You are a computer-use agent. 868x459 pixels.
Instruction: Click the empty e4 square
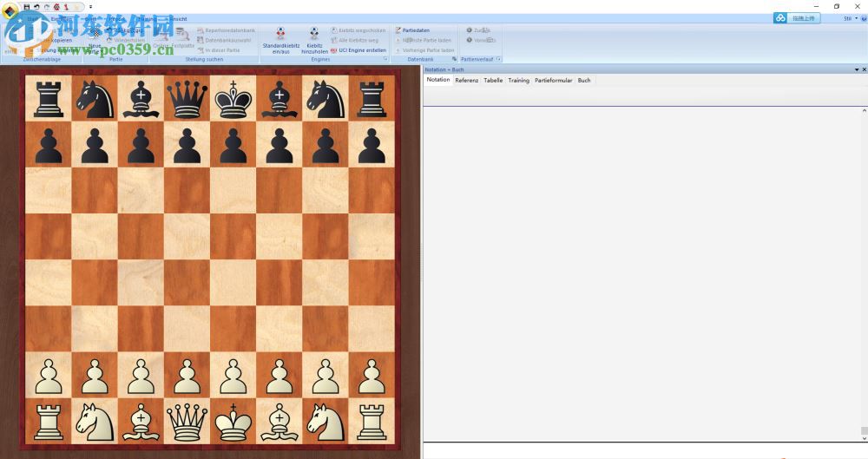(233, 283)
